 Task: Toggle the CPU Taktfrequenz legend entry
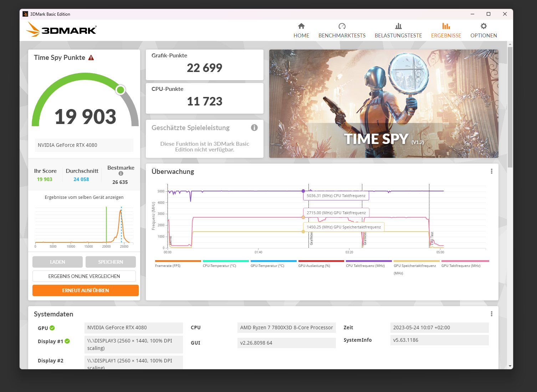pyautogui.click(x=369, y=264)
